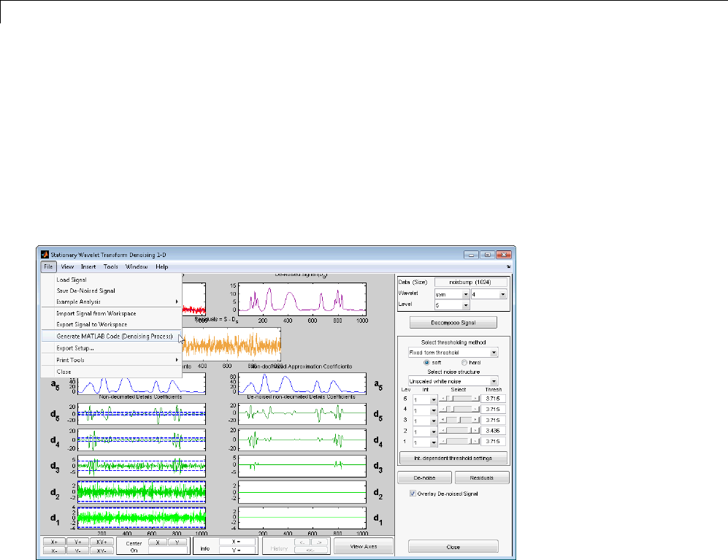Click the MATLAB icon in title bar
Image resolution: width=728 pixels, height=560 pixels.
pos(44,255)
